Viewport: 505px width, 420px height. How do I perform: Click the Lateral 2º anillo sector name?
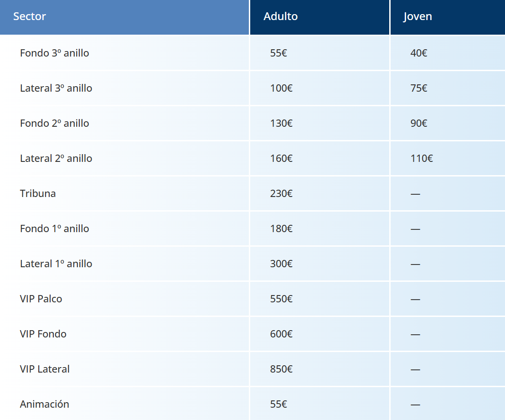[56, 158]
